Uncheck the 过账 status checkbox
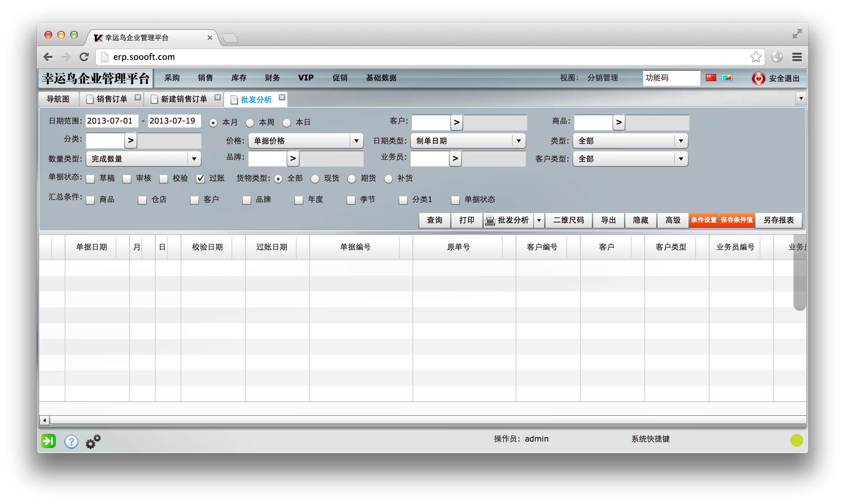The width and height of the screenshot is (845, 504). click(x=200, y=179)
